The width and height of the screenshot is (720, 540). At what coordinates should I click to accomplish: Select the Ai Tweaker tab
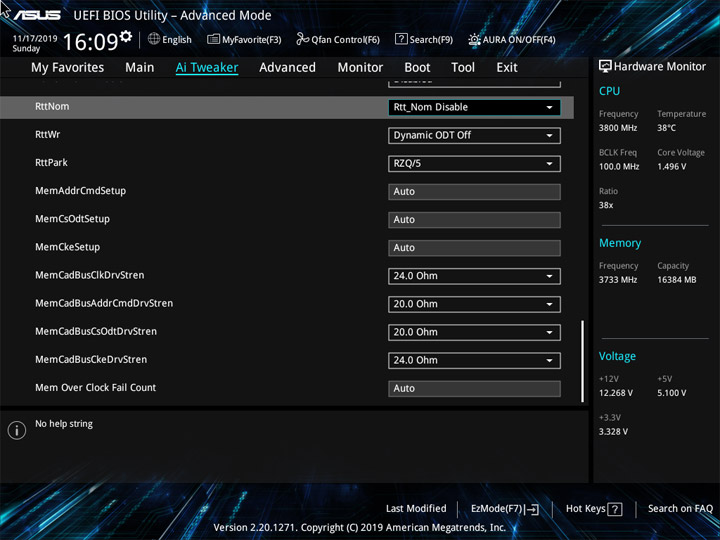point(207,68)
